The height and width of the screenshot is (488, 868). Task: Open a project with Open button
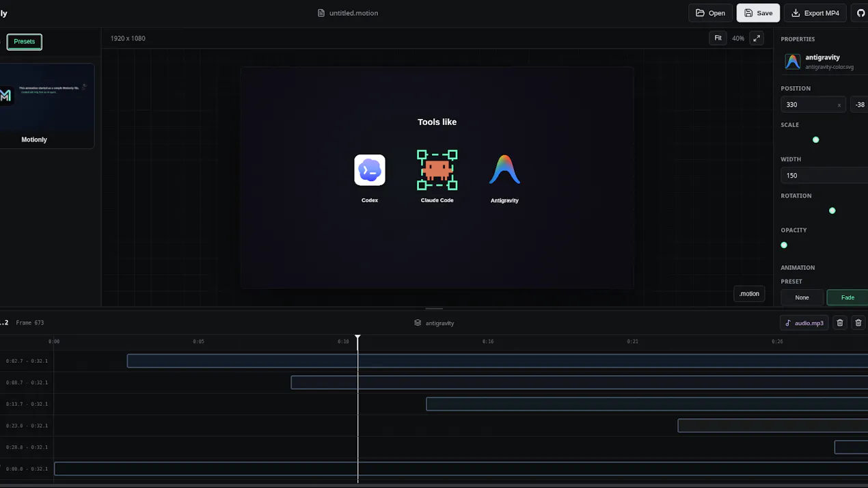711,13
